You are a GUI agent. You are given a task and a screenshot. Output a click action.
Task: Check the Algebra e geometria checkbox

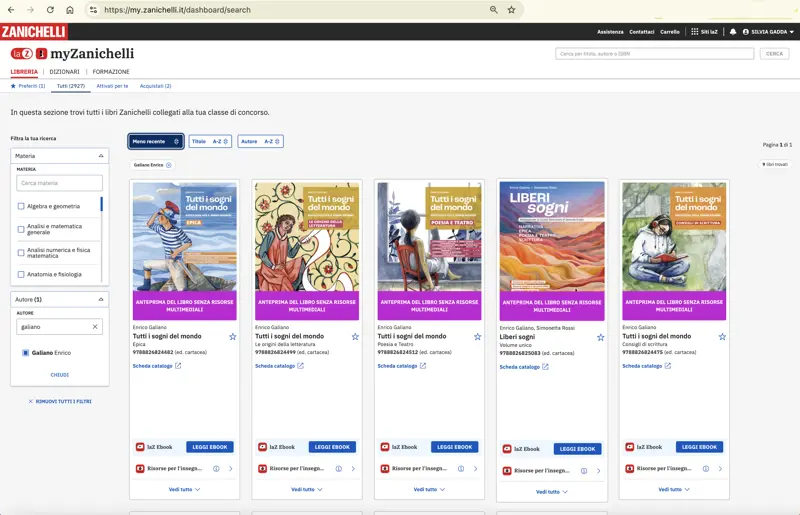[x=21, y=206]
